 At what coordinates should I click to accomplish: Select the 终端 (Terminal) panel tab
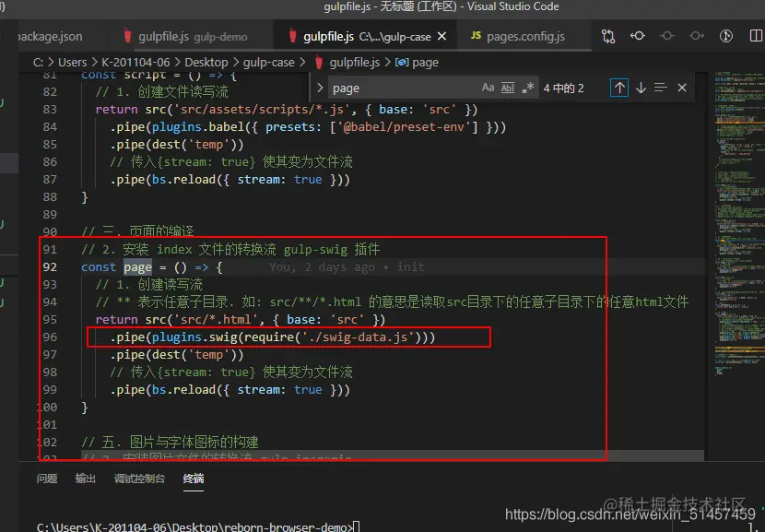tap(194, 479)
